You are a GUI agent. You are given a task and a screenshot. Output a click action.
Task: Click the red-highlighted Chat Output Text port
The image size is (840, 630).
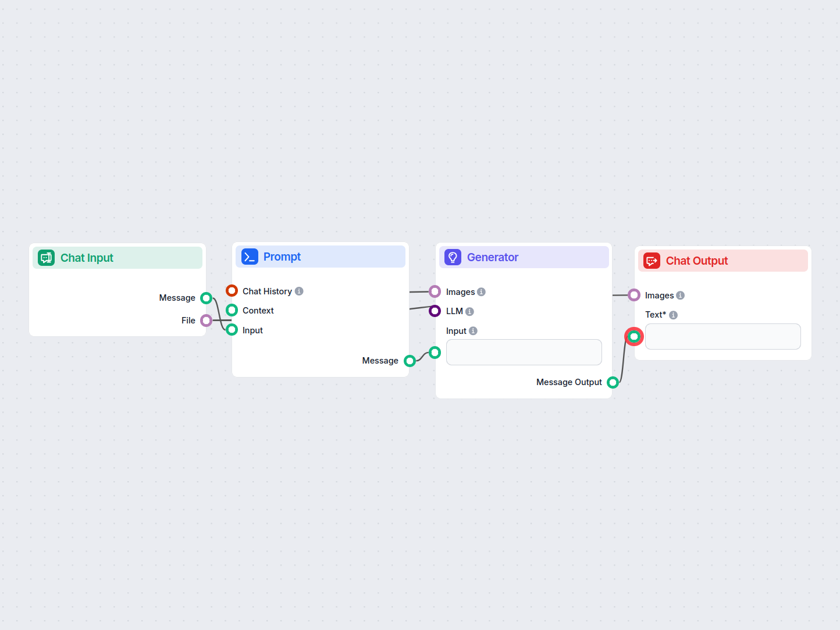[634, 336]
